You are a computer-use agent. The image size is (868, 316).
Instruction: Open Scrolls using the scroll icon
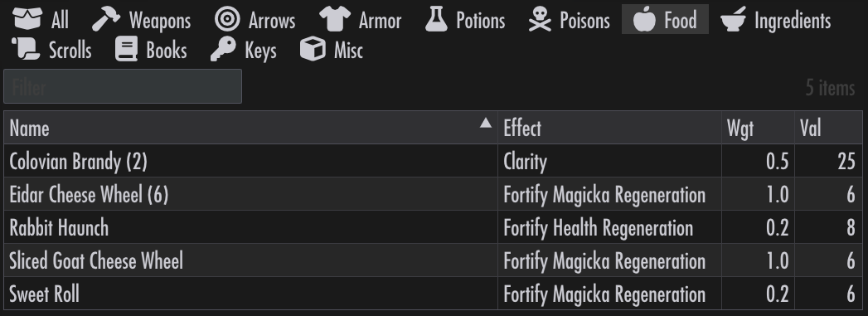[x=26, y=50]
